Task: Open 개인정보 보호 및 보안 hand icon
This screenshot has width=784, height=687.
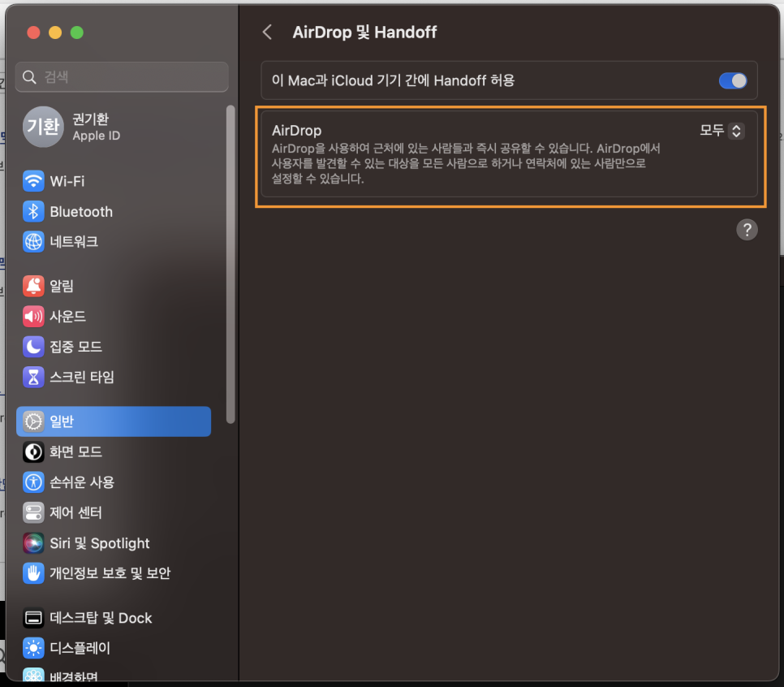Action: pos(33,573)
